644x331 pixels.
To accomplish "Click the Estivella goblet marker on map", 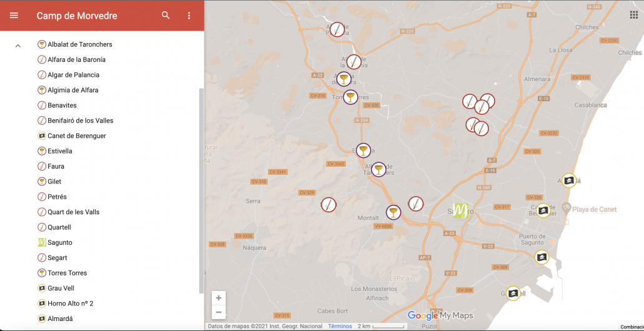I will click(363, 151).
